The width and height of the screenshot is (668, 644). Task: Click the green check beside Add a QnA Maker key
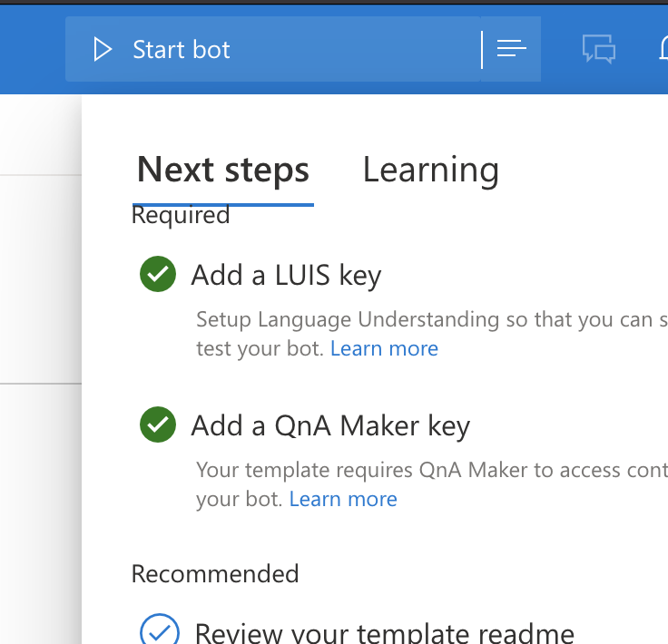(x=158, y=424)
